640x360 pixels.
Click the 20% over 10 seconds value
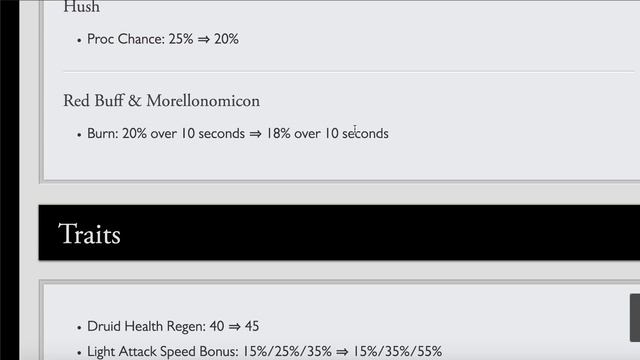tap(183, 133)
